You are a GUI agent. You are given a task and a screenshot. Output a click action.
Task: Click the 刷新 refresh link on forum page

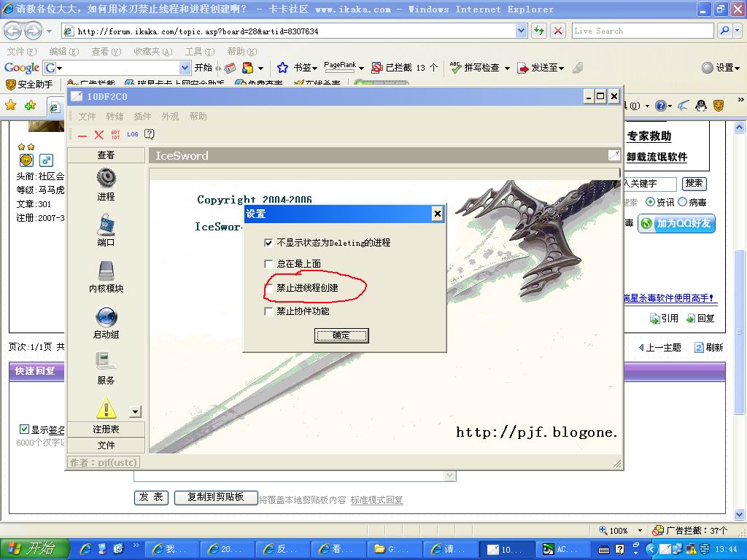[x=709, y=348]
